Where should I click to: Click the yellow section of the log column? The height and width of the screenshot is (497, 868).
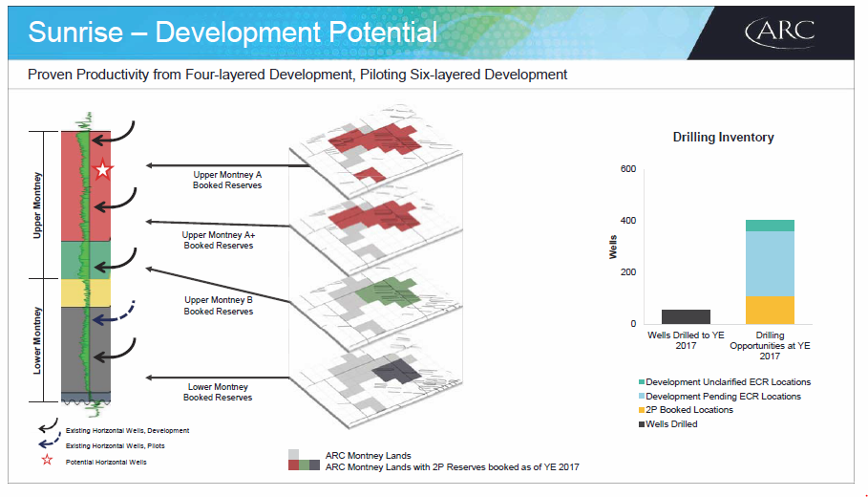[x=86, y=293]
